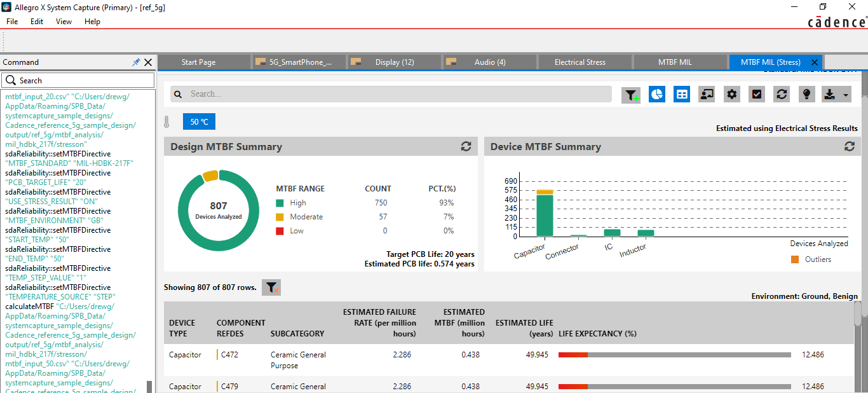Click the green High range swatch
Viewport: 868px width, 393px height.
coord(280,203)
